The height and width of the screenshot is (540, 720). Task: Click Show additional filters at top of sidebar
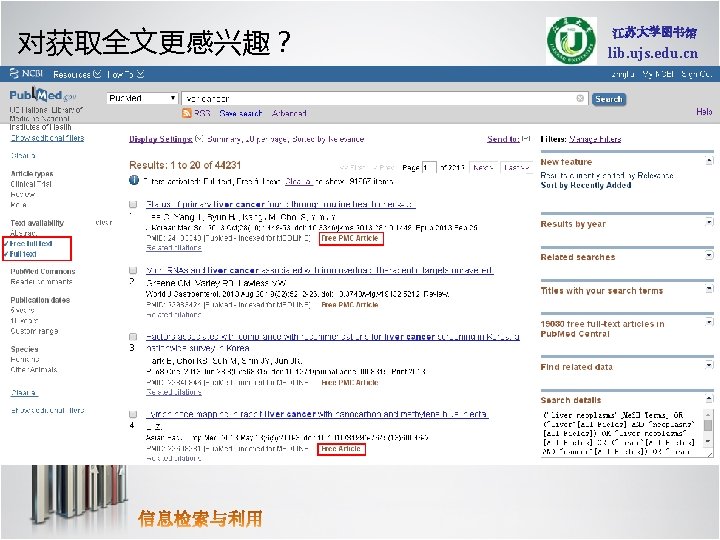coord(47,138)
